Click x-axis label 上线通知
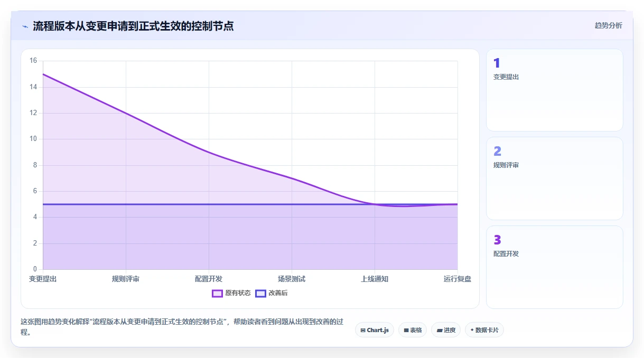The height and width of the screenshot is (358, 644). [x=375, y=279]
